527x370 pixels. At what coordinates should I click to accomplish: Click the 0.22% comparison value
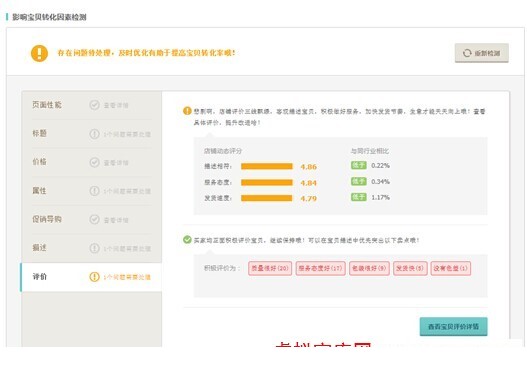pos(380,165)
